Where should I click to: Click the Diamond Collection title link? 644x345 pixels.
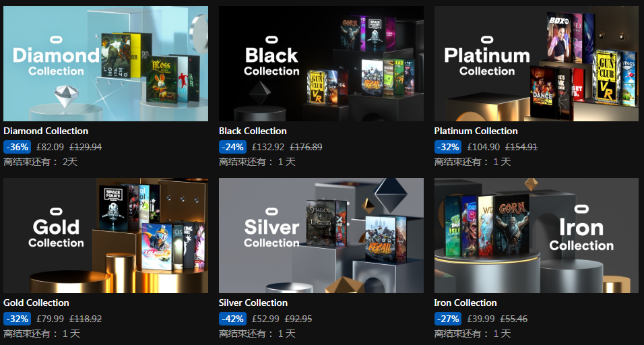pos(46,131)
